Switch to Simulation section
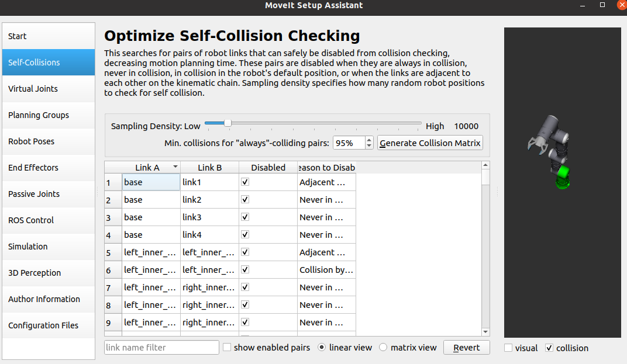The height and width of the screenshot is (364, 627). [49, 247]
